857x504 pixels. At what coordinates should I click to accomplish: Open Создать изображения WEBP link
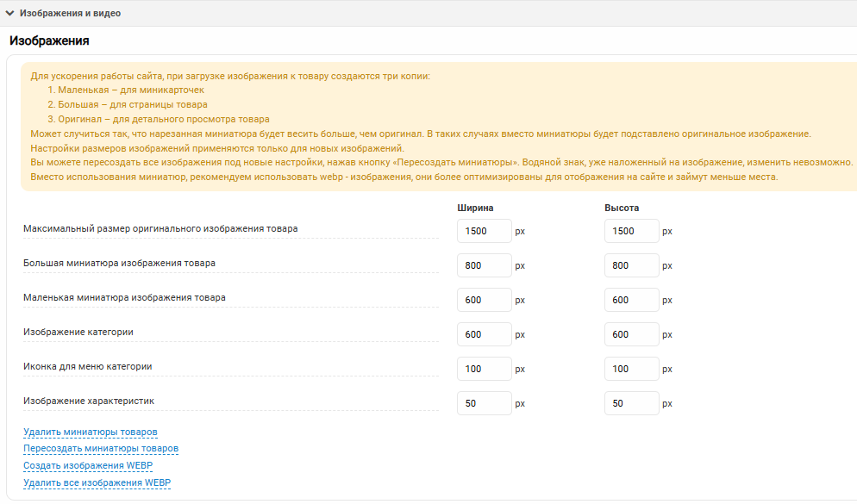pos(88,466)
